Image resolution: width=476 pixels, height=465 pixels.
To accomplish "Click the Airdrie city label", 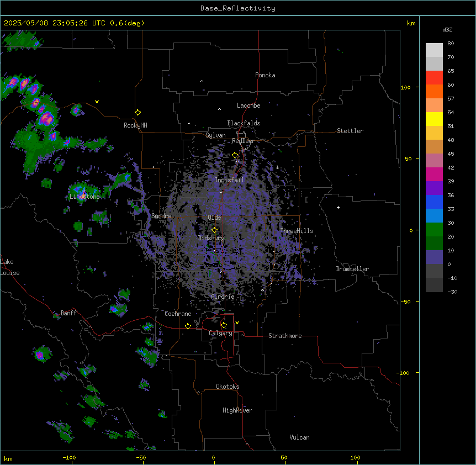I will point(223,297).
